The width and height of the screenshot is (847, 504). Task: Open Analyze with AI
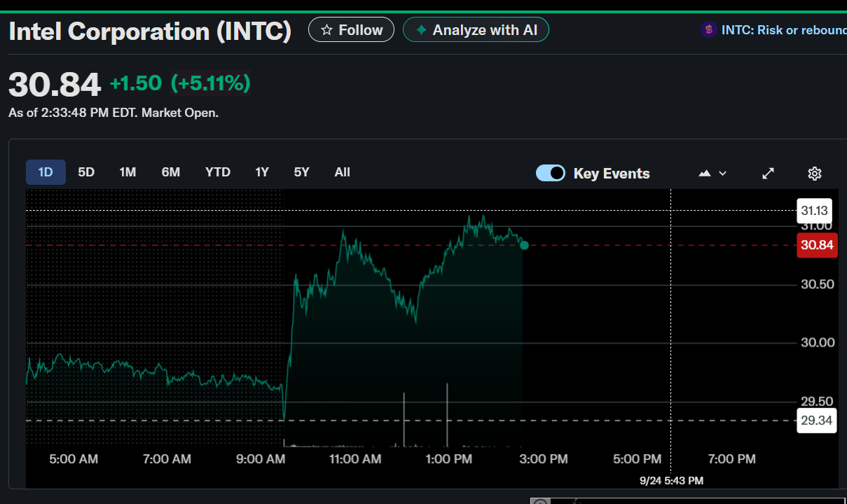(x=476, y=30)
